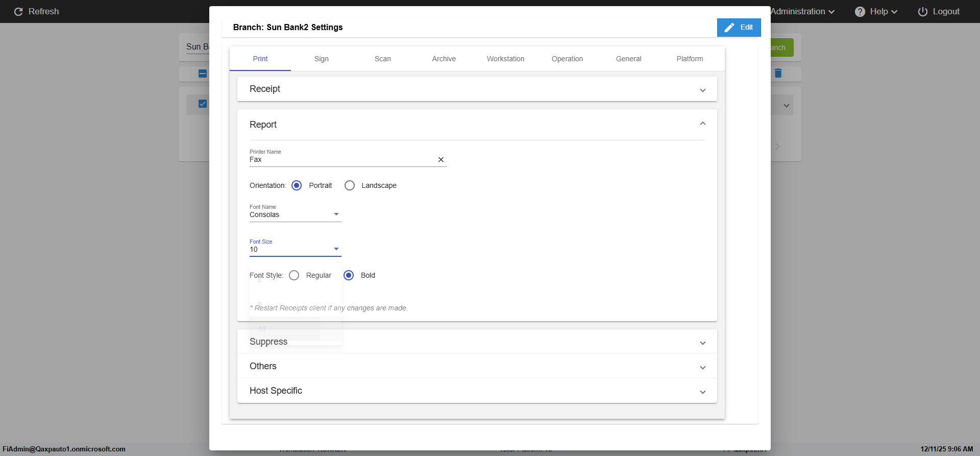This screenshot has height=456, width=980.
Task: Expand the Receipt section
Action: click(x=703, y=90)
